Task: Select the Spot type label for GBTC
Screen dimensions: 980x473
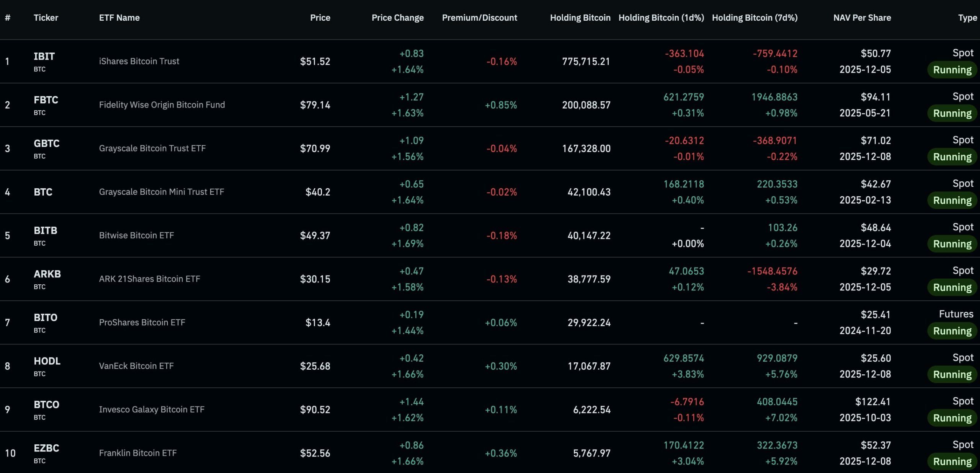Action: pyautogui.click(x=964, y=140)
